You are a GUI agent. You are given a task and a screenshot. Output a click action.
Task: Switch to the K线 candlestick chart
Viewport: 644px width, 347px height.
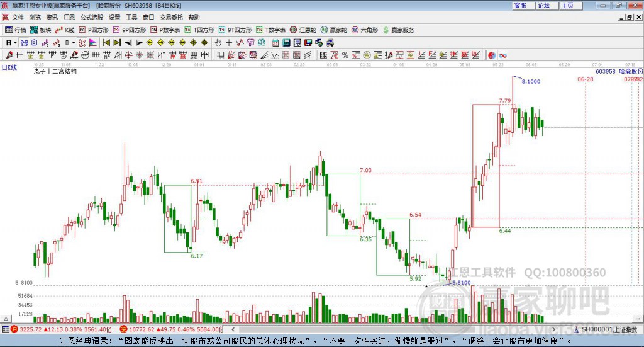click(x=65, y=30)
